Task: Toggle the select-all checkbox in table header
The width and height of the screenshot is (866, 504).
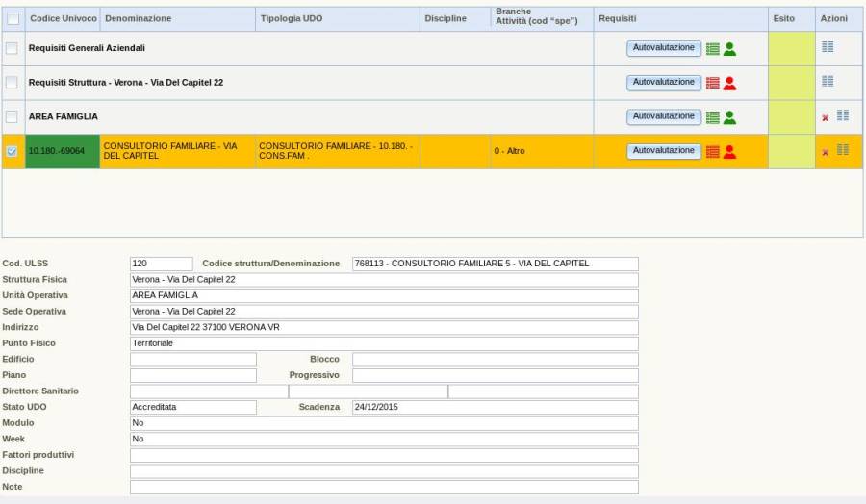Action: (13, 18)
